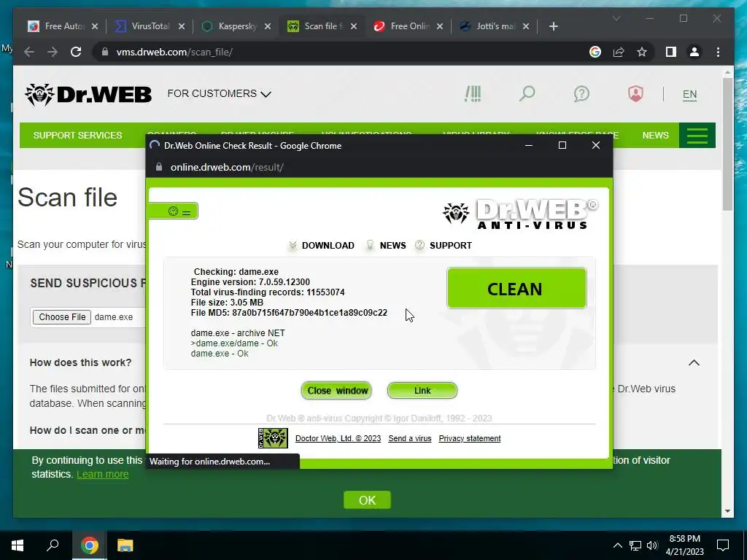747x560 pixels.
Task: Switch to Free Auto tab
Action: point(63,26)
